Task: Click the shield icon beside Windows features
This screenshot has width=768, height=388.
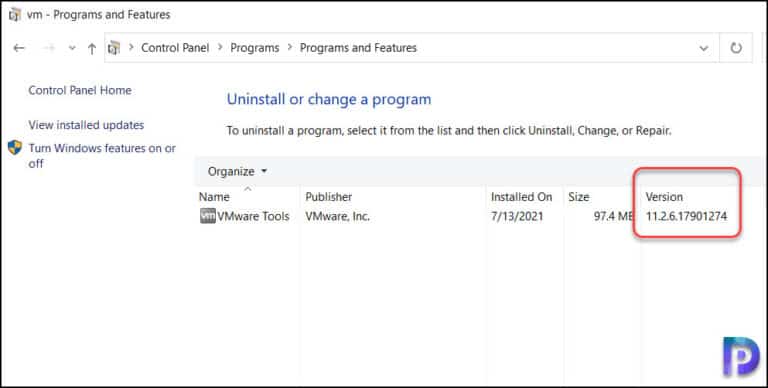Action: coord(15,147)
